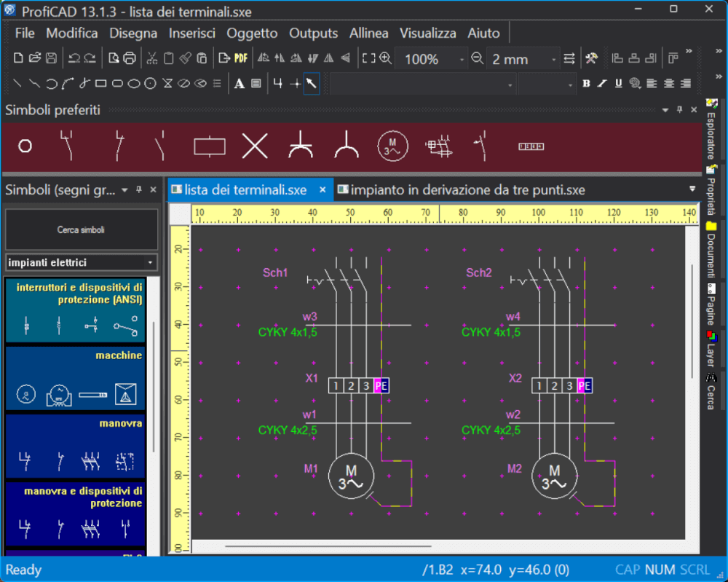Open the Cerca side panel

tap(711, 391)
